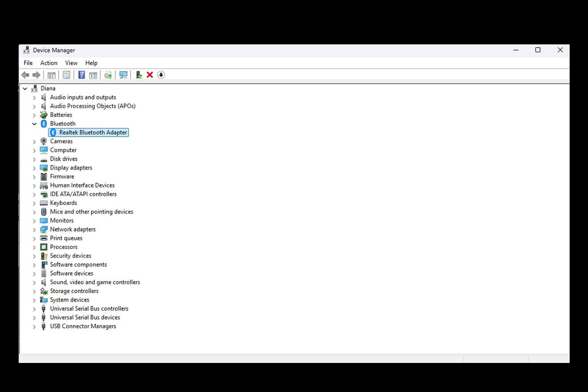Viewport: 588px width, 392px height.
Task: Click the Forward navigation arrow on toolbar
Action: pos(37,75)
